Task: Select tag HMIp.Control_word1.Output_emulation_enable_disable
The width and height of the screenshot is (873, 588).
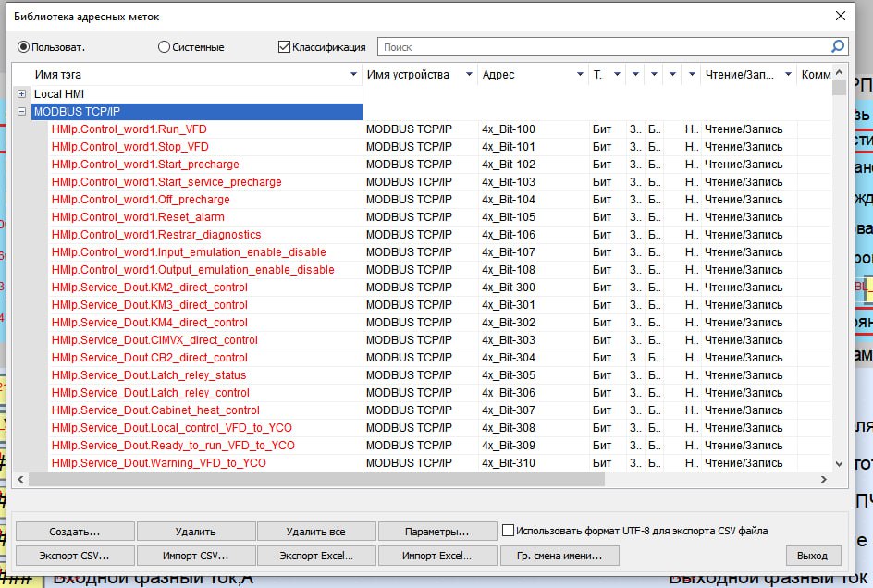Action: pos(193,270)
